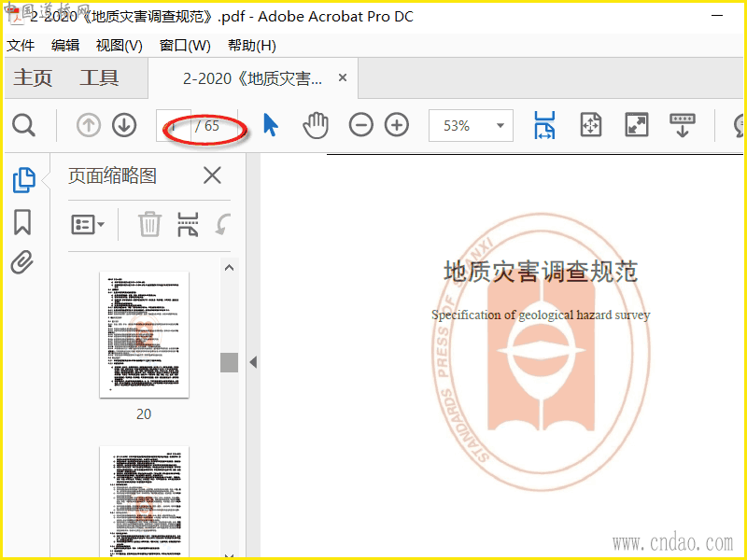Switch to the 主页 tab

pyautogui.click(x=33, y=77)
